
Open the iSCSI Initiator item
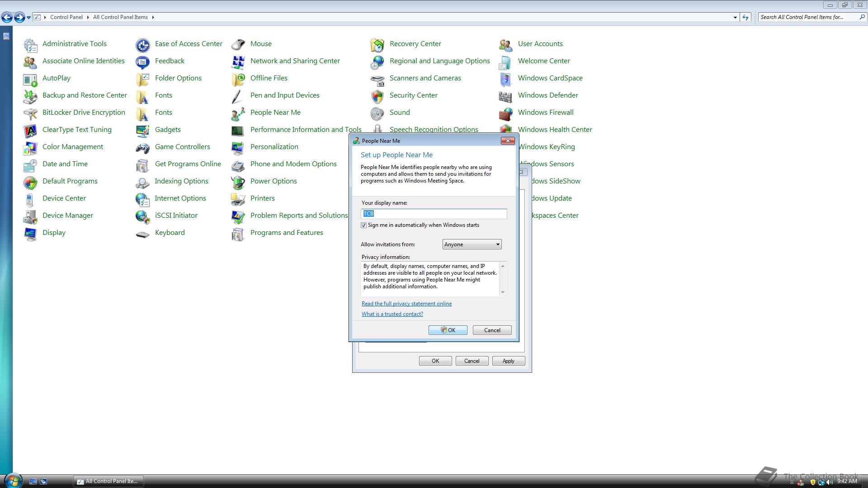click(x=176, y=216)
